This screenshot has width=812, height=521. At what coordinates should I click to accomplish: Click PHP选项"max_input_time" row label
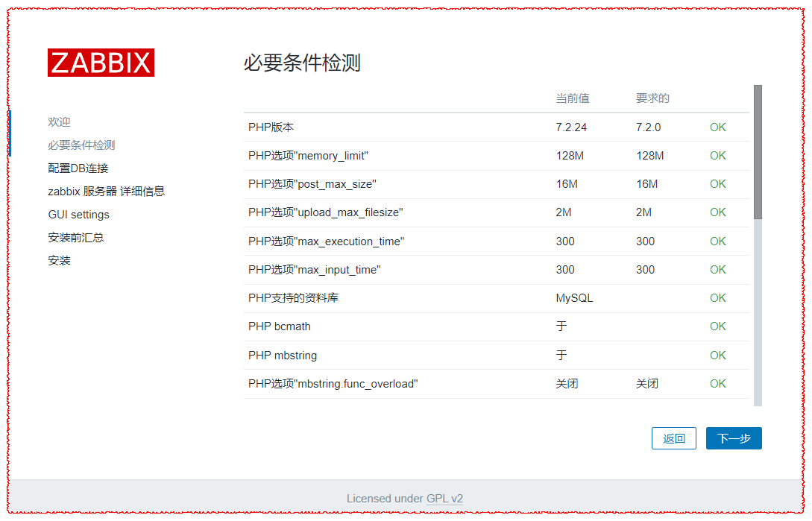pyautogui.click(x=315, y=270)
